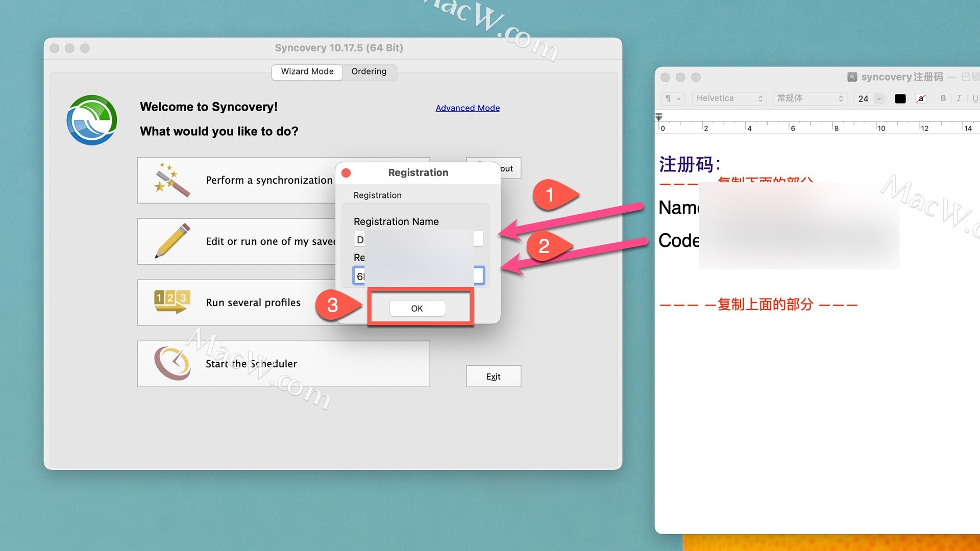Toggle underline formatting in TextEdit
Image resolution: width=980 pixels, height=551 pixels.
(x=975, y=98)
